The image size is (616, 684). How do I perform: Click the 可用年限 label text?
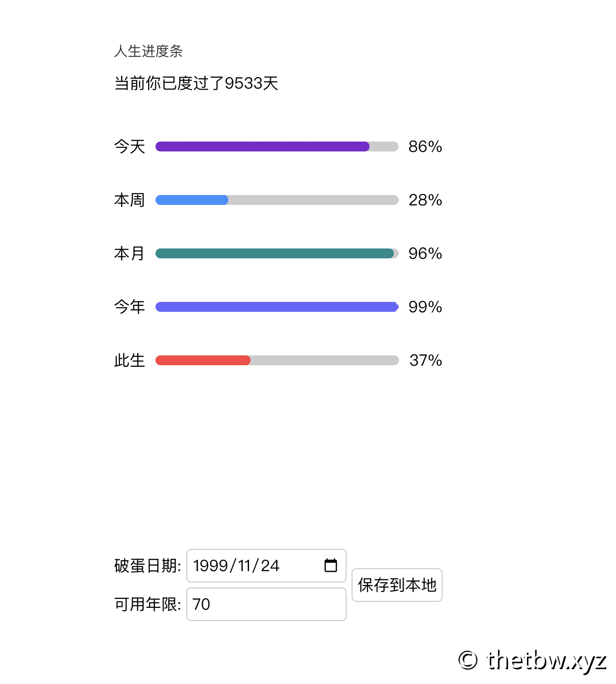[x=147, y=604]
